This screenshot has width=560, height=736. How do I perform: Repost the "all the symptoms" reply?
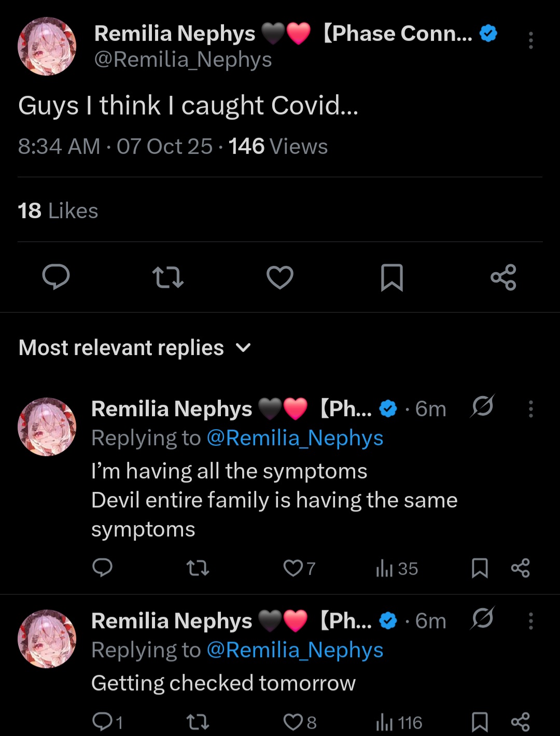pyautogui.click(x=198, y=568)
